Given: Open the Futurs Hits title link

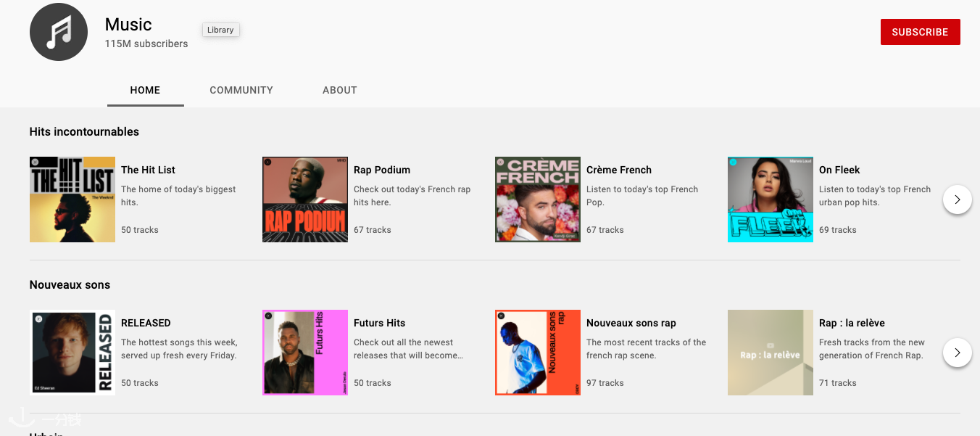Looking at the screenshot, I should coord(379,323).
